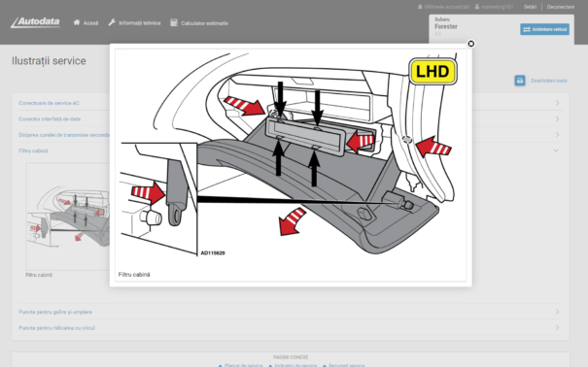Click chevron on Conectoare de service AC row

[557, 103]
